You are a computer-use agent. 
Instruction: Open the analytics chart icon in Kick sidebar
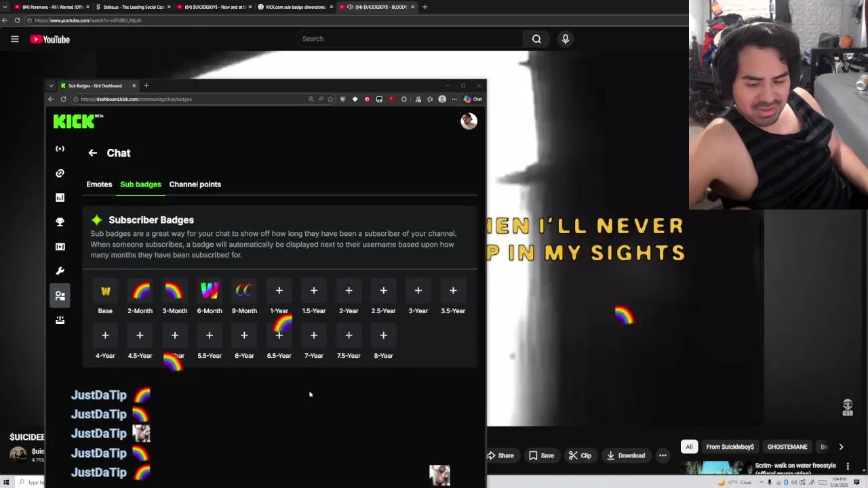pyautogui.click(x=60, y=197)
